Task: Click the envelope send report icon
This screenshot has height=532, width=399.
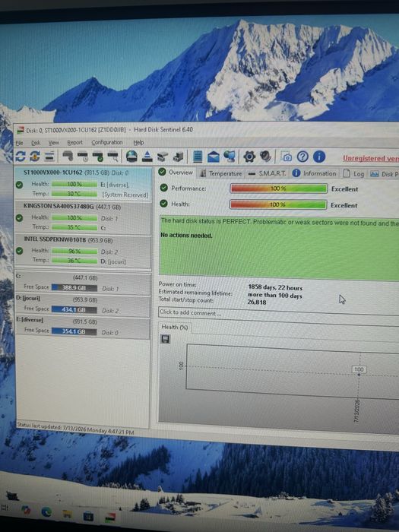Action: point(214,157)
